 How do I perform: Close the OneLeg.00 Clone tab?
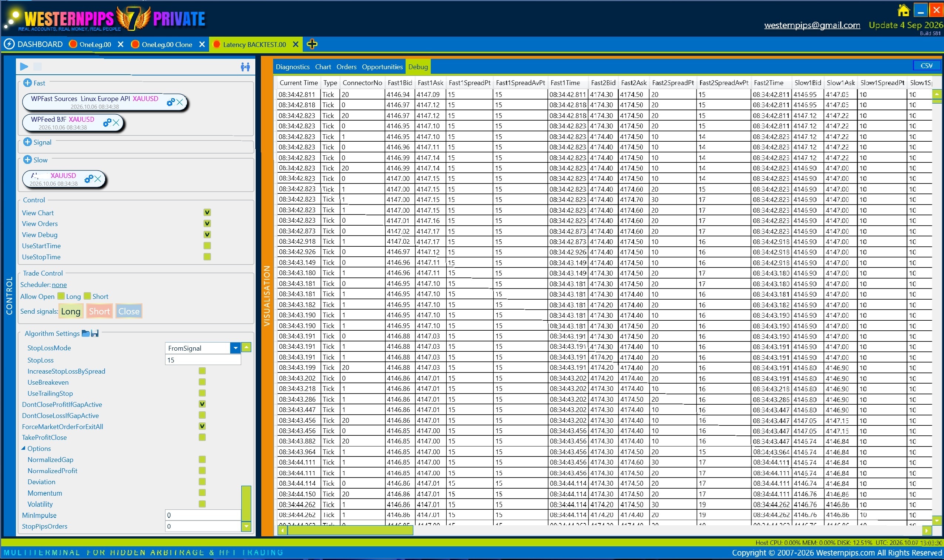[x=202, y=44]
